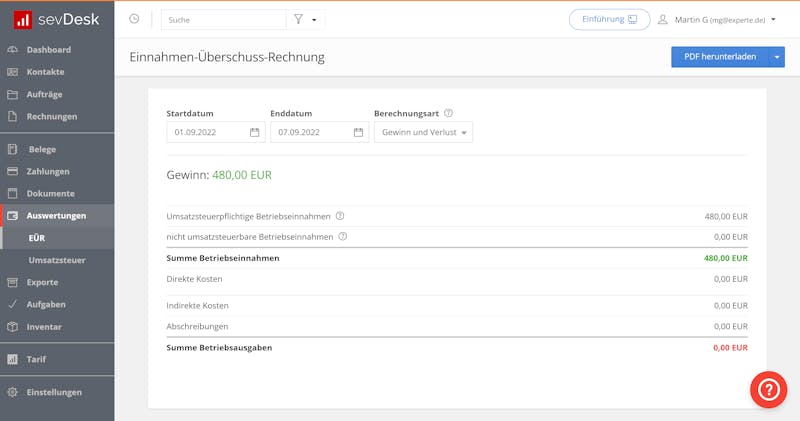Open the red help bubble
The width and height of the screenshot is (800, 421).
pos(768,389)
